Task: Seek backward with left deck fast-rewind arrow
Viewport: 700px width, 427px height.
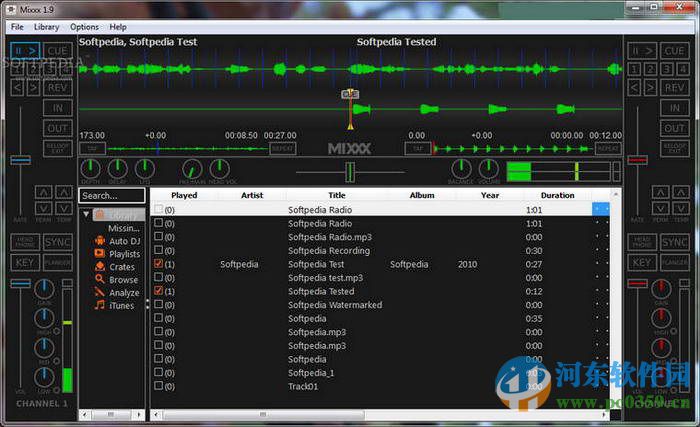Action: tap(17, 88)
